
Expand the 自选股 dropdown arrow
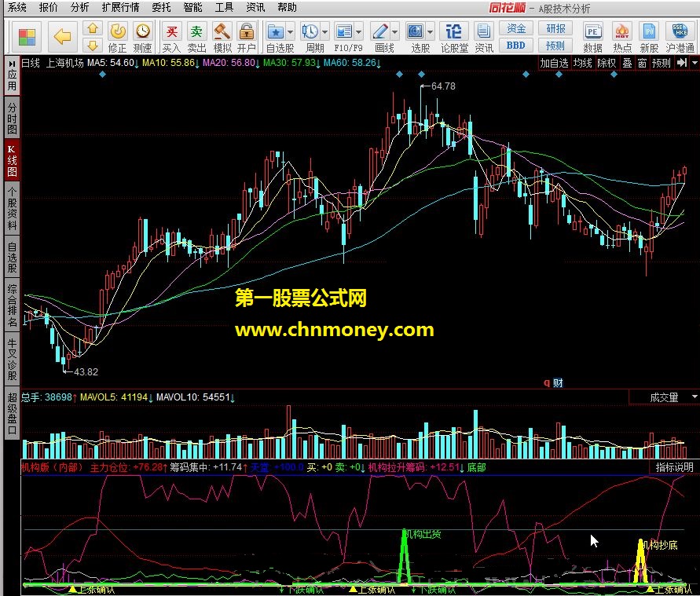[291, 31]
